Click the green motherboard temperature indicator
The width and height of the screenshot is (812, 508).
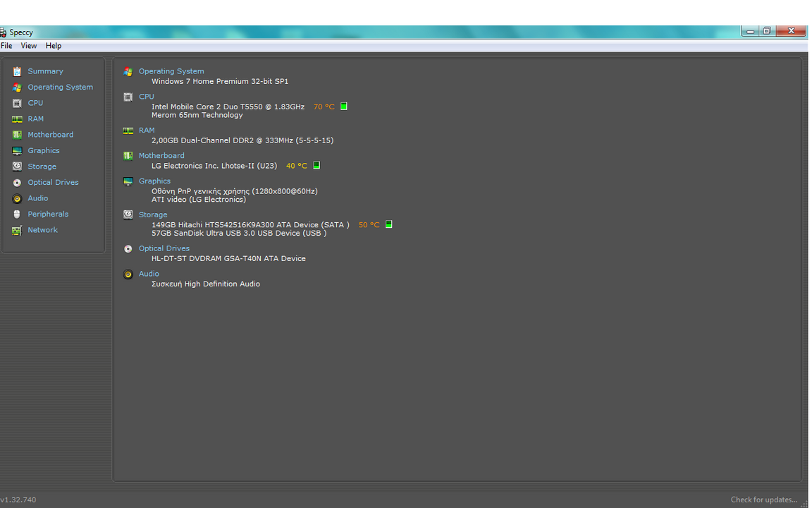[x=316, y=165]
